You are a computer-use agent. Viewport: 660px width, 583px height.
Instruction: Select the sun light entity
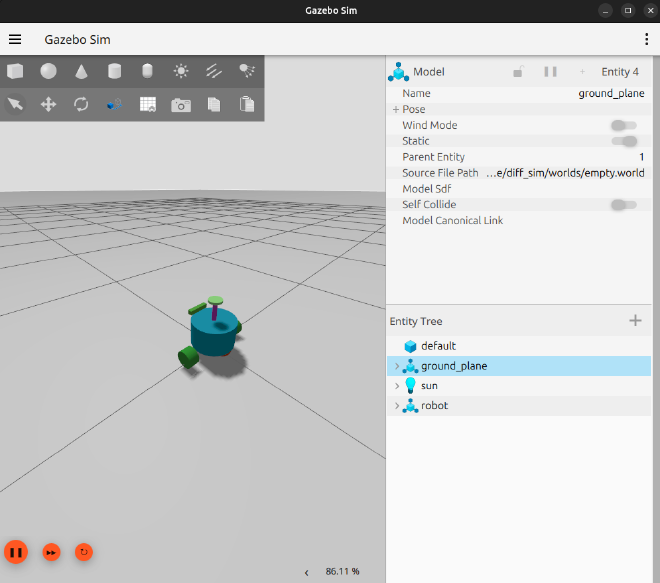pyautogui.click(x=519, y=386)
